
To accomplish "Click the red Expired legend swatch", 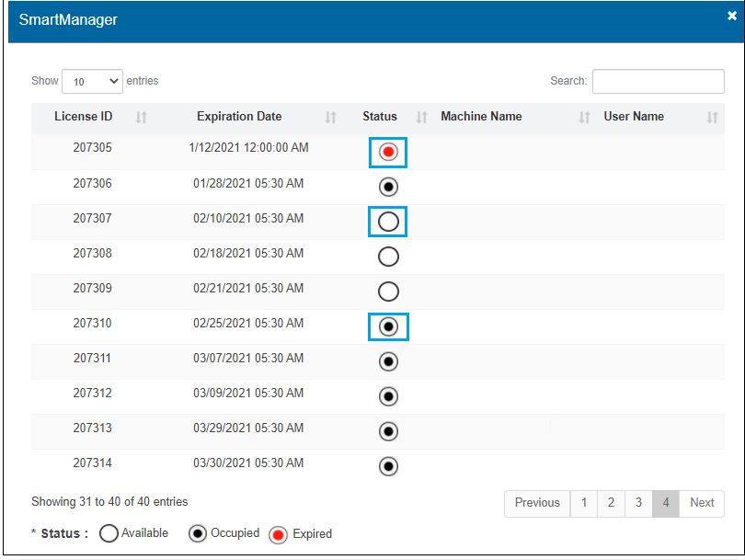I will [278, 534].
